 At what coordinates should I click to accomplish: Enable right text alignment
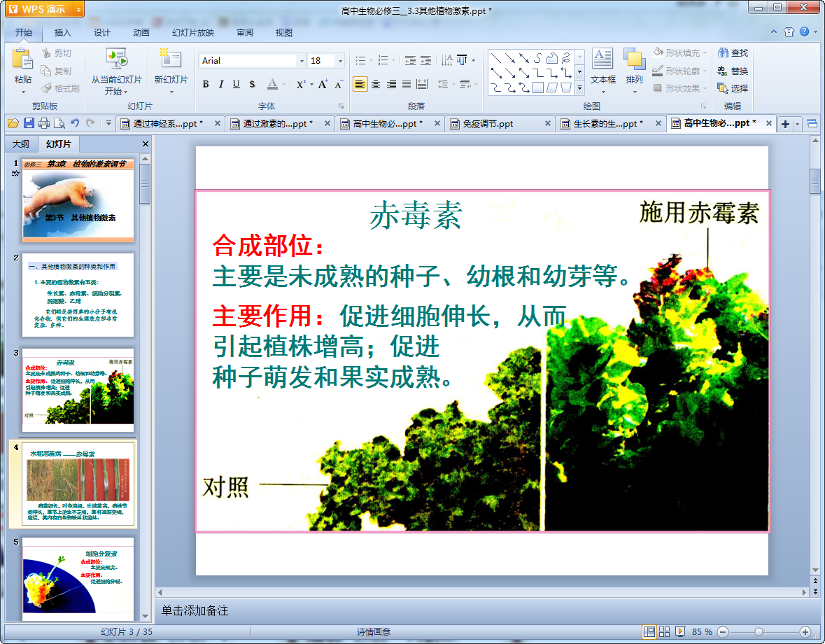click(x=391, y=84)
